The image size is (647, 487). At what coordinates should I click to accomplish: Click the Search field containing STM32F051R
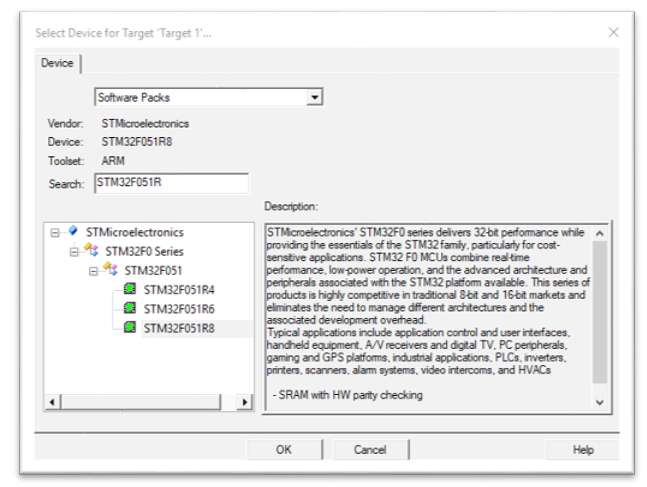171,183
